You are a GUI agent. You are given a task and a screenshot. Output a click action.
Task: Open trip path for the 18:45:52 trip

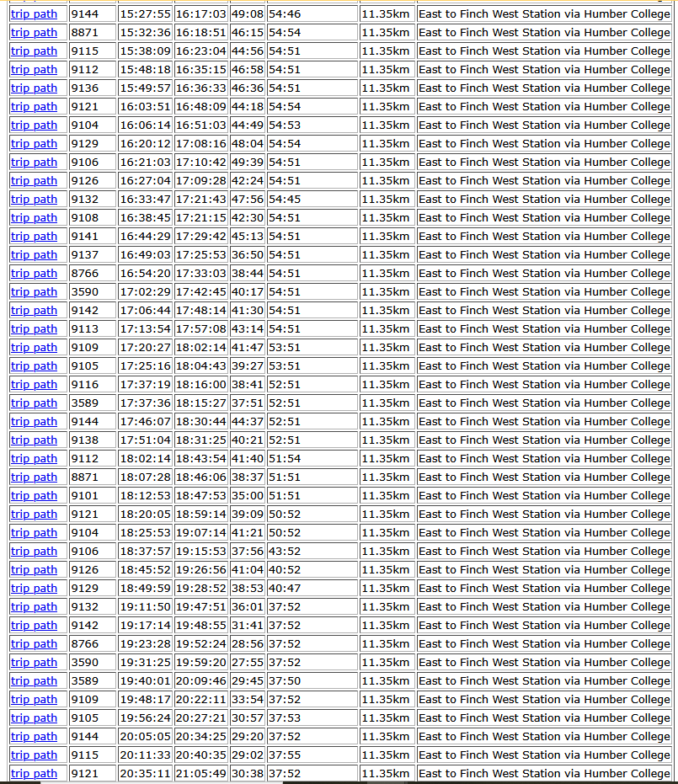point(34,570)
